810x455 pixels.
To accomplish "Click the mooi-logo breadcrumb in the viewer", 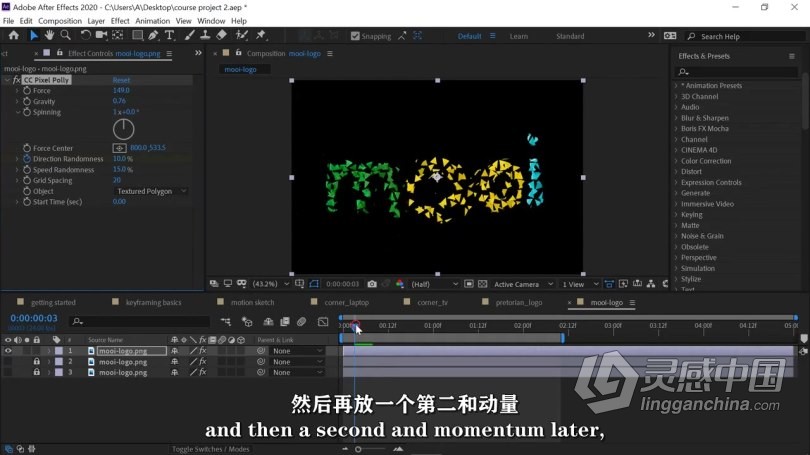I will [x=240, y=69].
